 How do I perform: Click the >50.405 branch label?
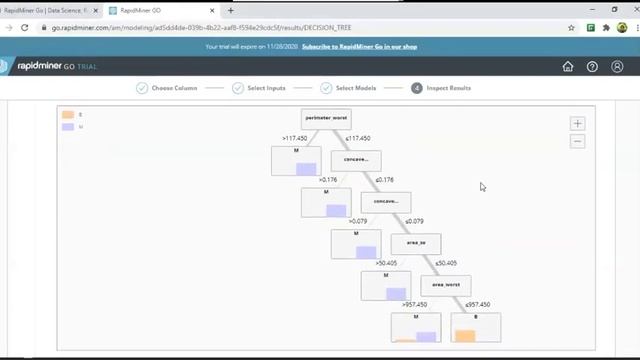[386, 263]
